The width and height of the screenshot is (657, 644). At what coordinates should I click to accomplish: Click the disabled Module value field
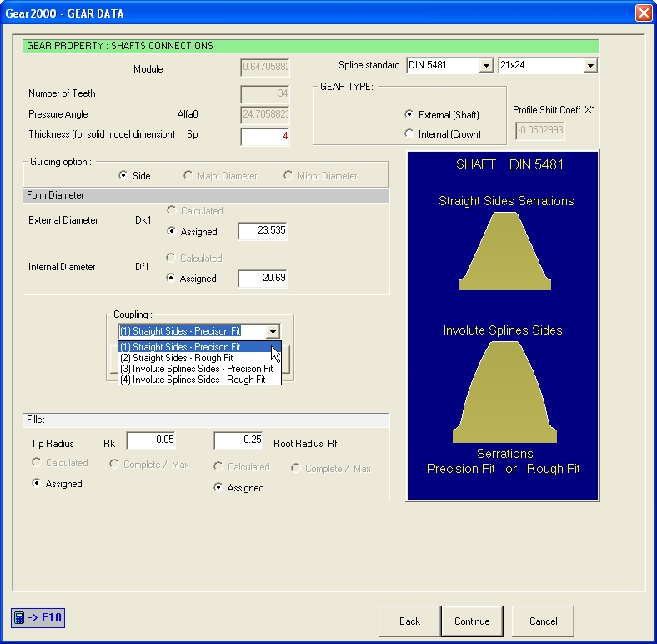click(x=265, y=67)
